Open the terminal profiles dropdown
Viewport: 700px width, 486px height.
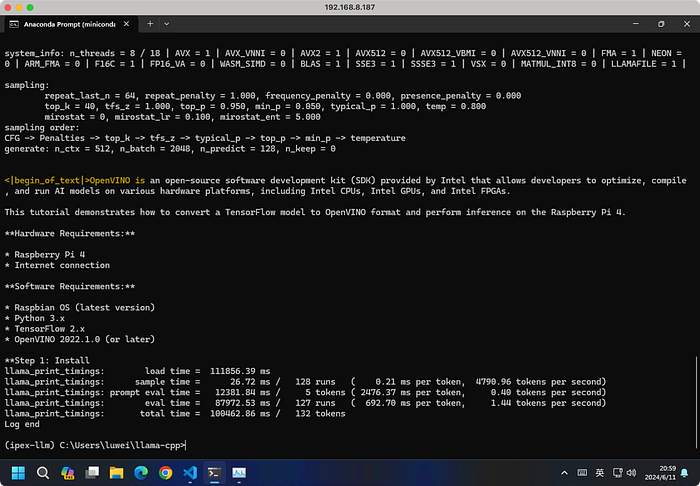point(167,24)
